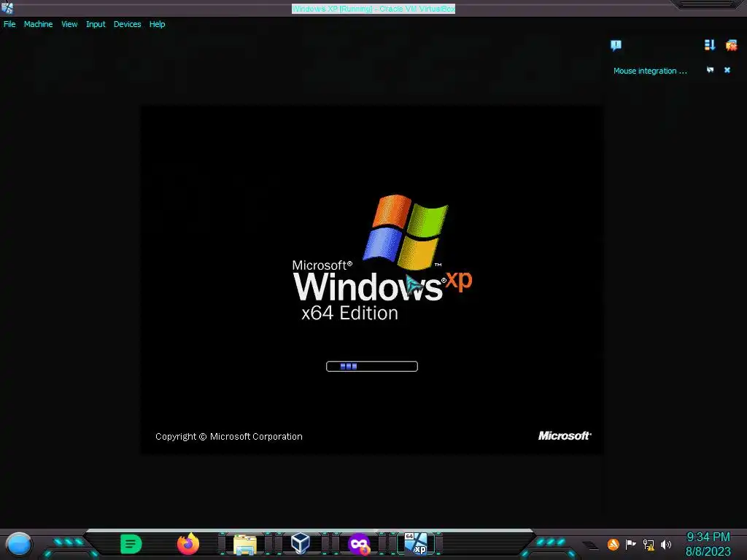Open the Devices menu
Image resolution: width=747 pixels, height=560 pixels.
127,24
